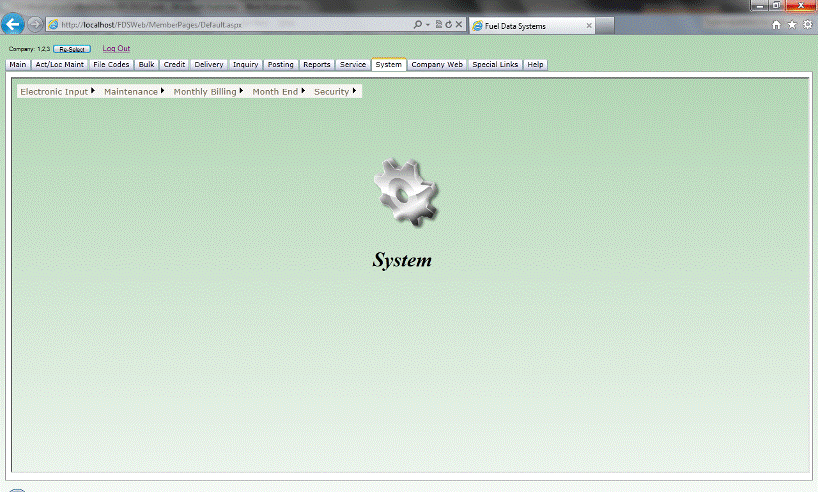Select the System tab
This screenshot has width=818, height=492.
point(389,65)
